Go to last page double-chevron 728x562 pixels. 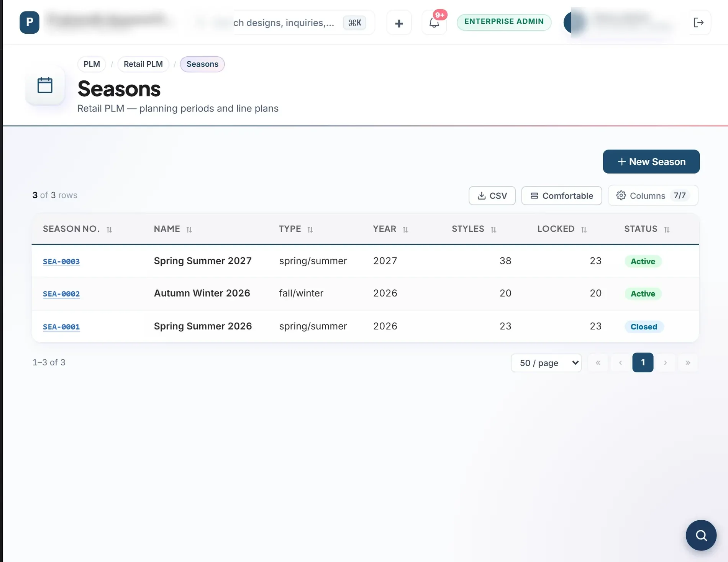coord(688,362)
